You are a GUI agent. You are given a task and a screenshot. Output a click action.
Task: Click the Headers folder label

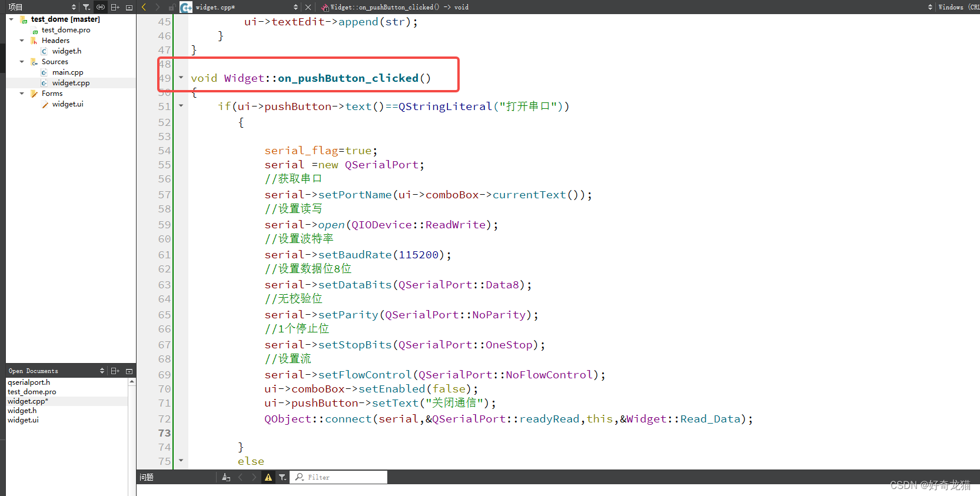(55, 41)
